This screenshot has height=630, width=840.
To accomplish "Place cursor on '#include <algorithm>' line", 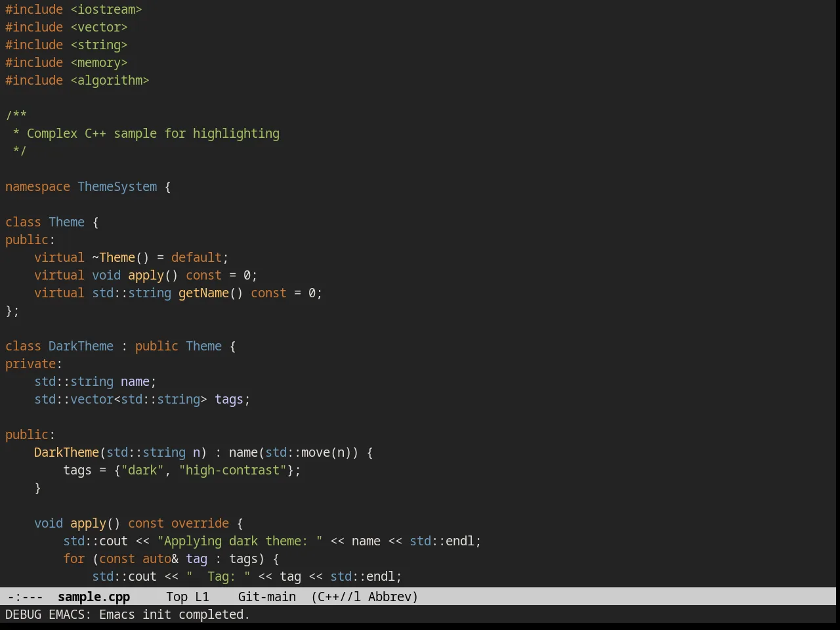I will click(x=77, y=80).
